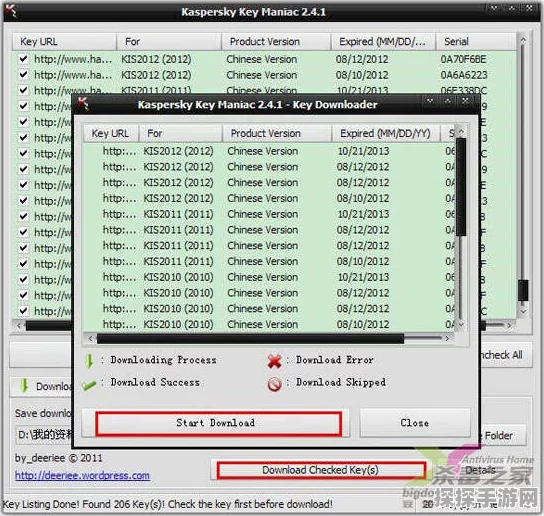
Task: Click right scroll arrow in Key Downloader list
Action: (x=447, y=338)
